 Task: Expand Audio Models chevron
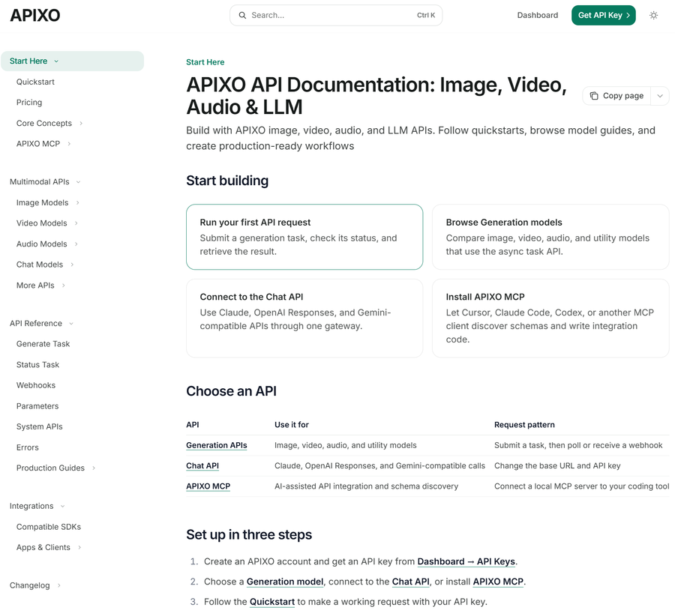pos(76,244)
